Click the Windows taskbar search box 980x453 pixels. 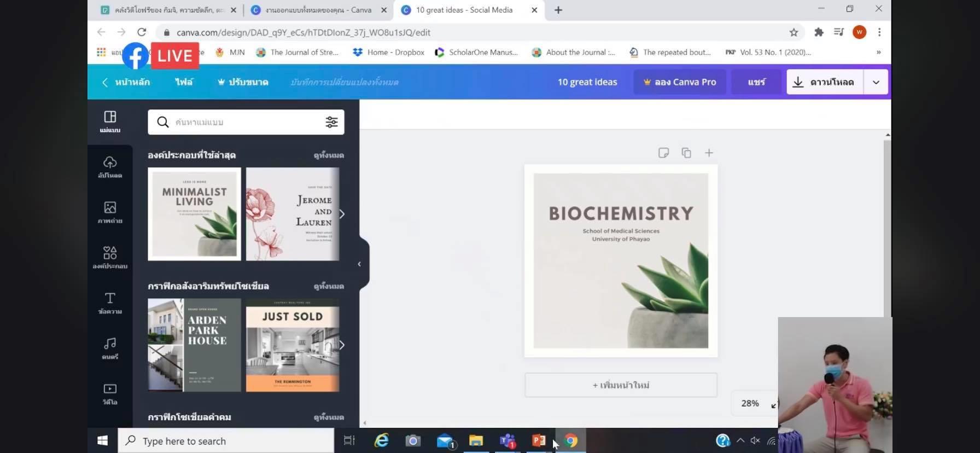click(226, 440)
